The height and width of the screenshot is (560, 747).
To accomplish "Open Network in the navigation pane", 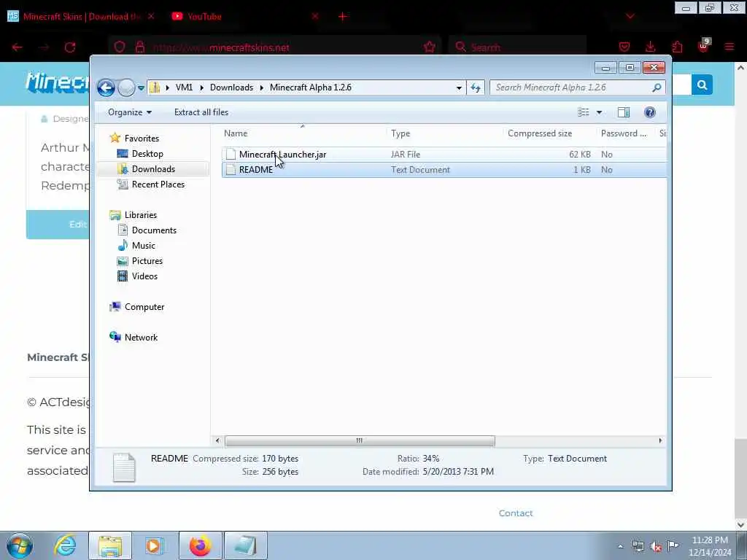I will pyautogui.click(x=141, y=338).
